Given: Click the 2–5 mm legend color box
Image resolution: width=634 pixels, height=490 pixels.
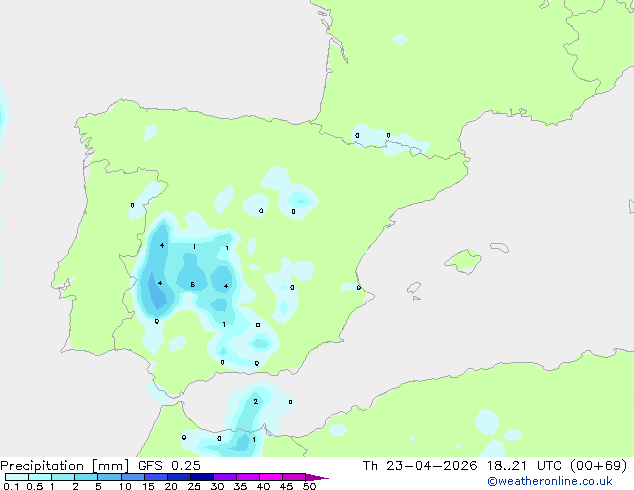Looking at the screenshot, I should (86, 477).
